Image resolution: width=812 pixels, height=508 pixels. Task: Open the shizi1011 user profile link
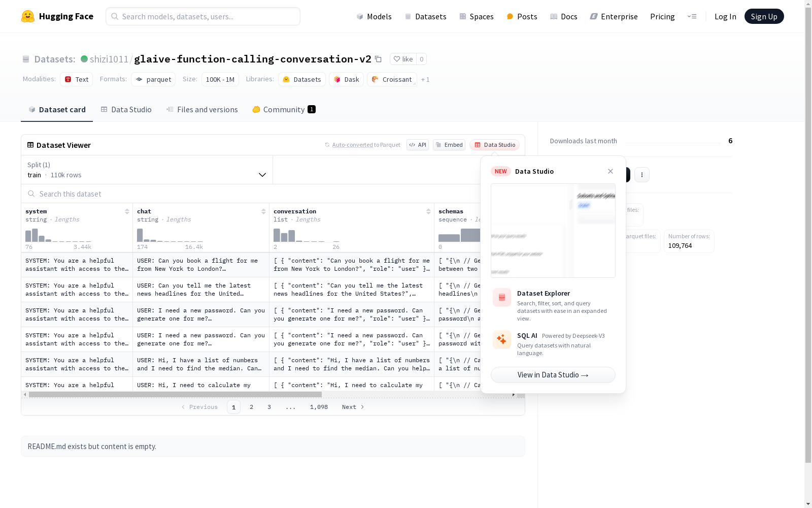click(x=109, y=59)
